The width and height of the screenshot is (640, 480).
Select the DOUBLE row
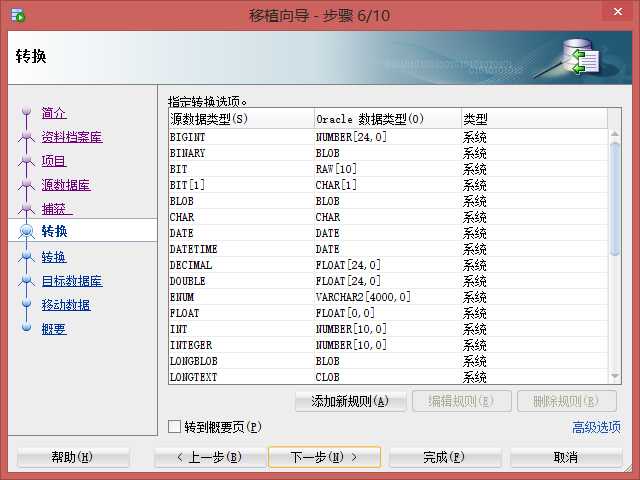pos(388,281)
